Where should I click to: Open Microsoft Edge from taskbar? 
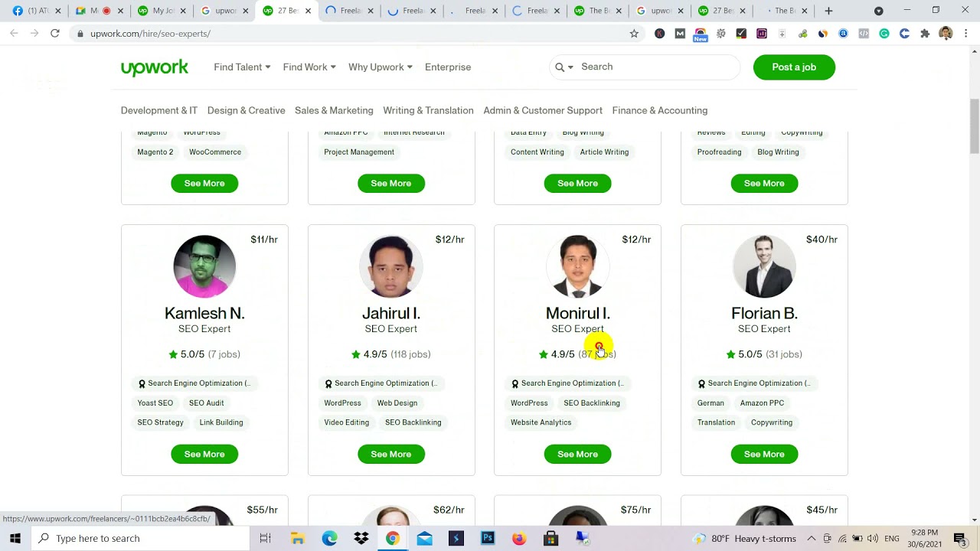tap(329, 539)
